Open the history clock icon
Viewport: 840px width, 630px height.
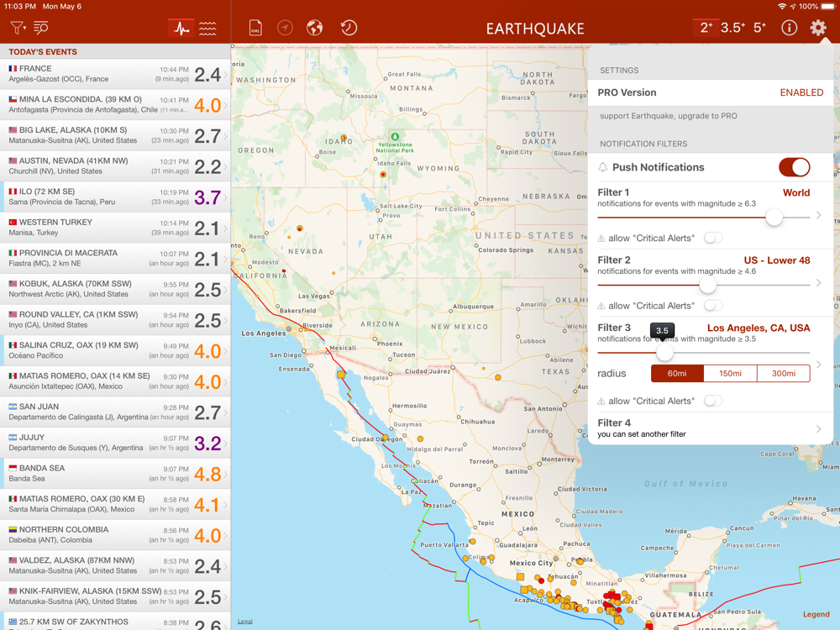[349, 28]
